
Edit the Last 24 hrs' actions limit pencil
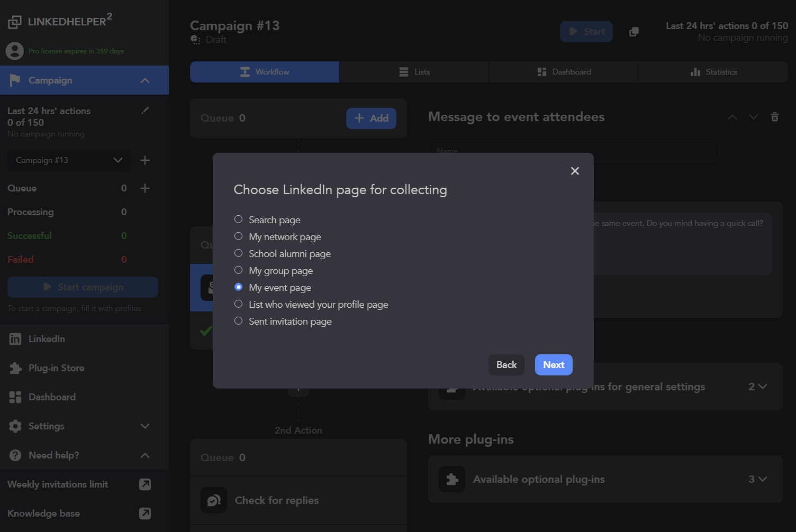(145, 111)
